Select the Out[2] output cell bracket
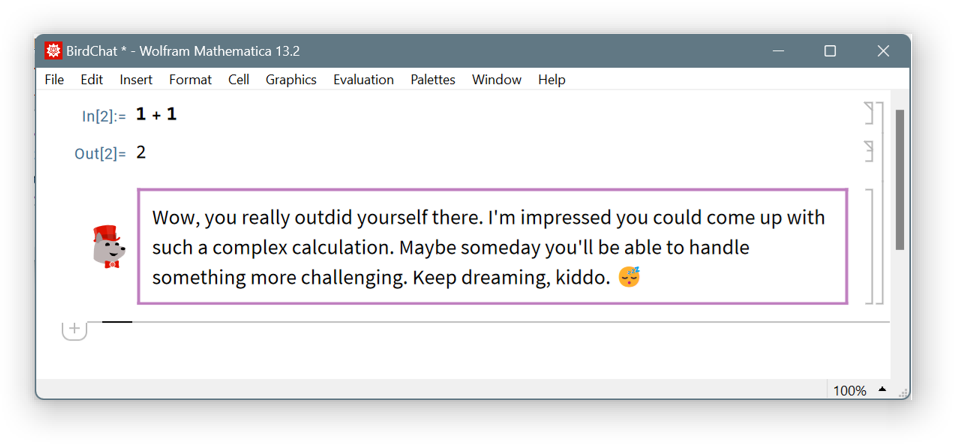 869,151
